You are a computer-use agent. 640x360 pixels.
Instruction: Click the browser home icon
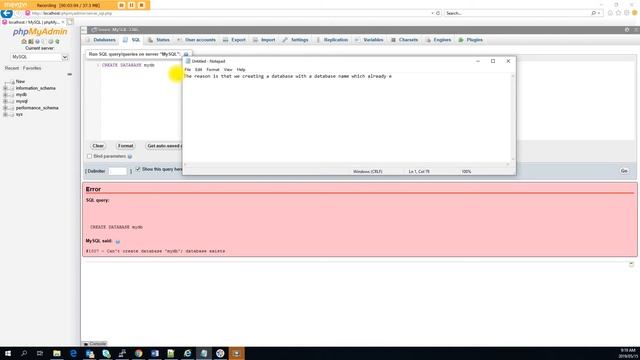coord(610,13)
